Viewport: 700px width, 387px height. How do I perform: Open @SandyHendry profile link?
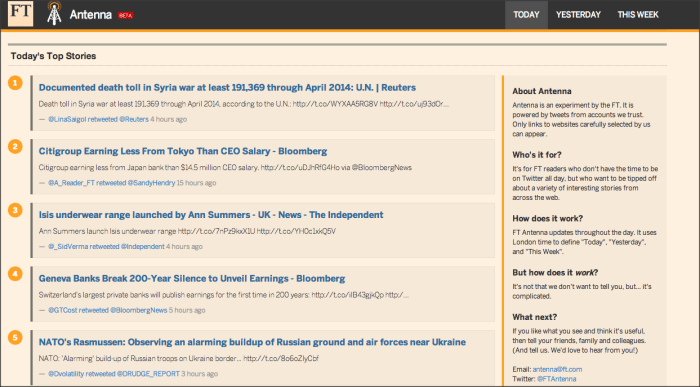(151, 183)
